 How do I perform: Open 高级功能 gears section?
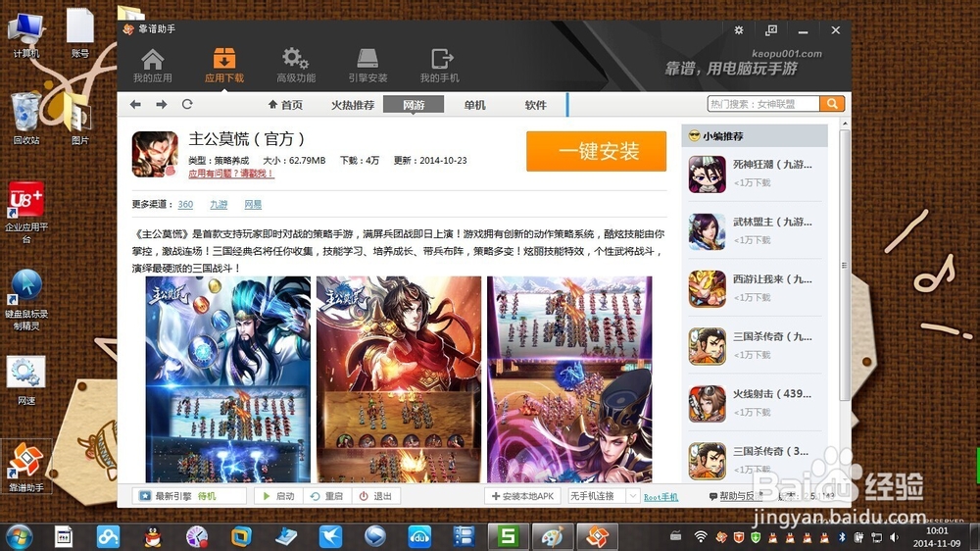pyautogui.click(x=296, y=66)
